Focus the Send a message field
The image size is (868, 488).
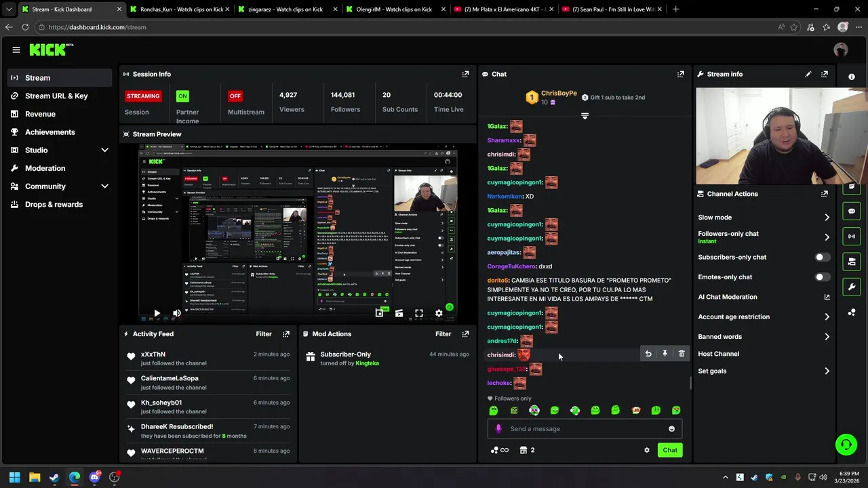[x=585, y=428]
